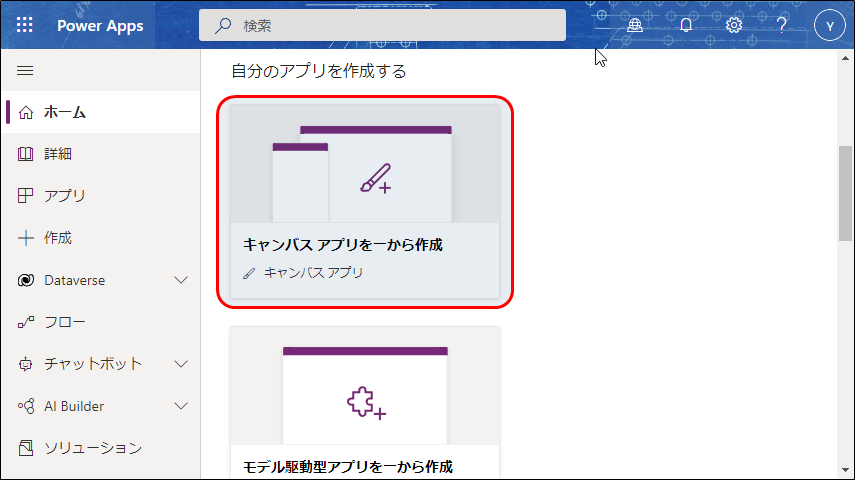This screenshot has height=480, width=855.
Task: Open チャットボット in the sidebar
Action: pyautogui.click(x=101, y=364)
